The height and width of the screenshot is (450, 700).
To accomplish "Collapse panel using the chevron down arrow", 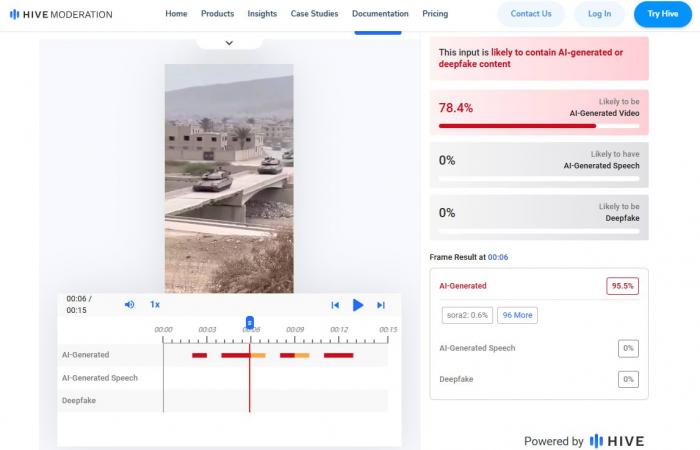I will 229,43.
